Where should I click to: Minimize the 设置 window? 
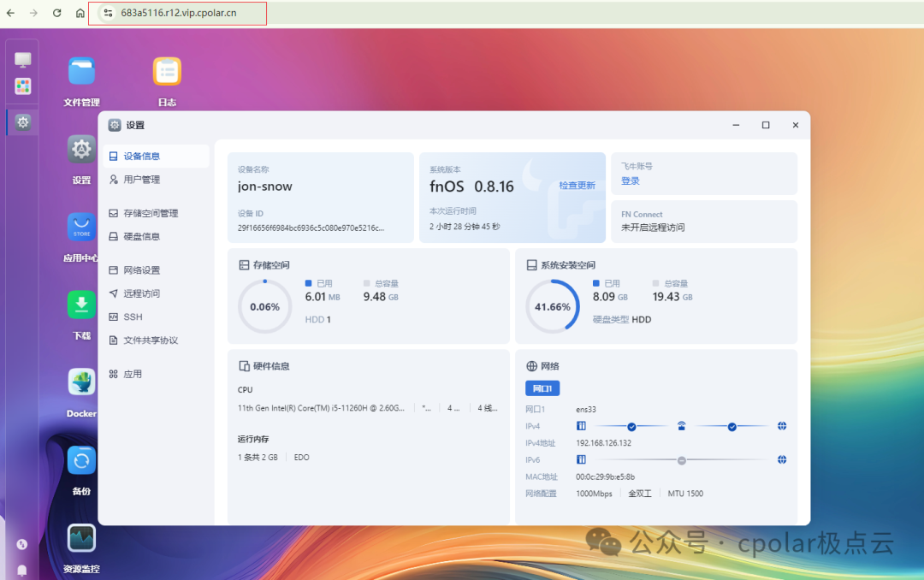pos(736,125)
